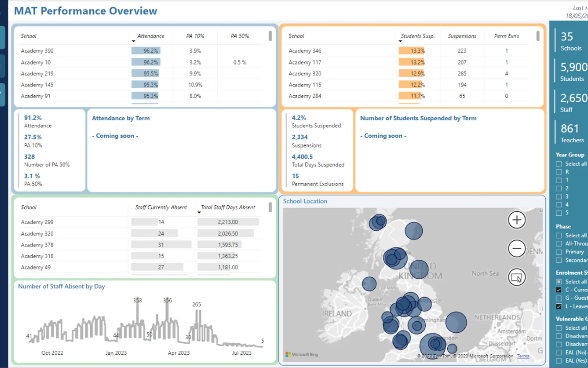Click the 358 peak on staff absent chart
Viewport: 588px width, 368px height.
(x=137, y=300)
